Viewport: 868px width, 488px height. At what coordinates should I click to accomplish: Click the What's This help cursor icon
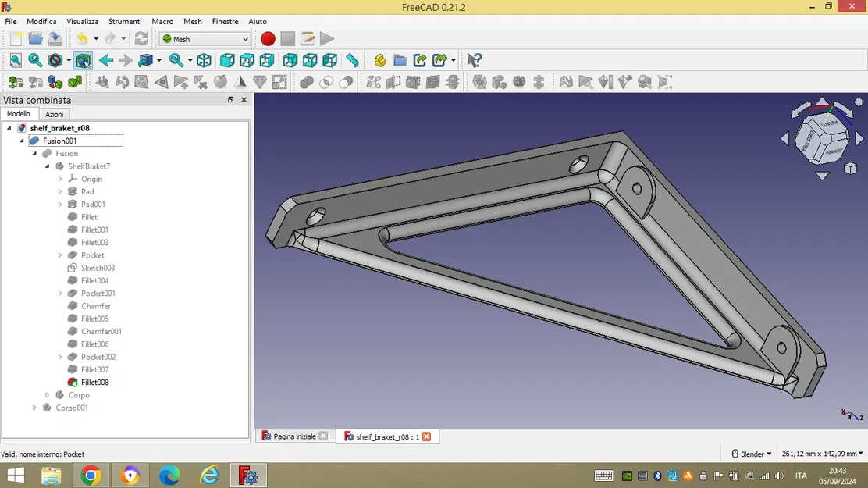click(475, 60)
